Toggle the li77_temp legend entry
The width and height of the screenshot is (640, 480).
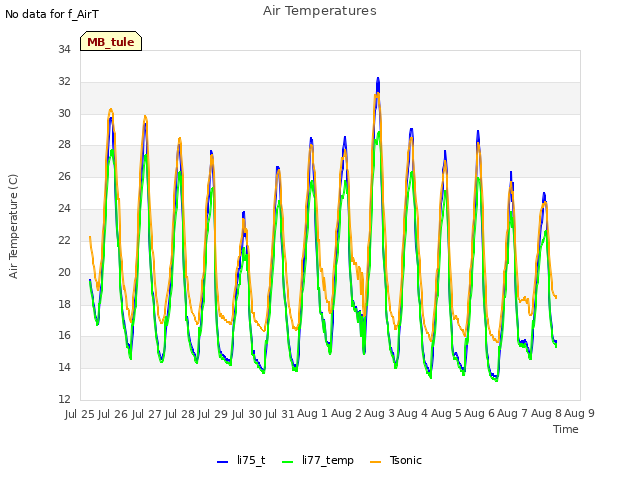pos(318,460)
